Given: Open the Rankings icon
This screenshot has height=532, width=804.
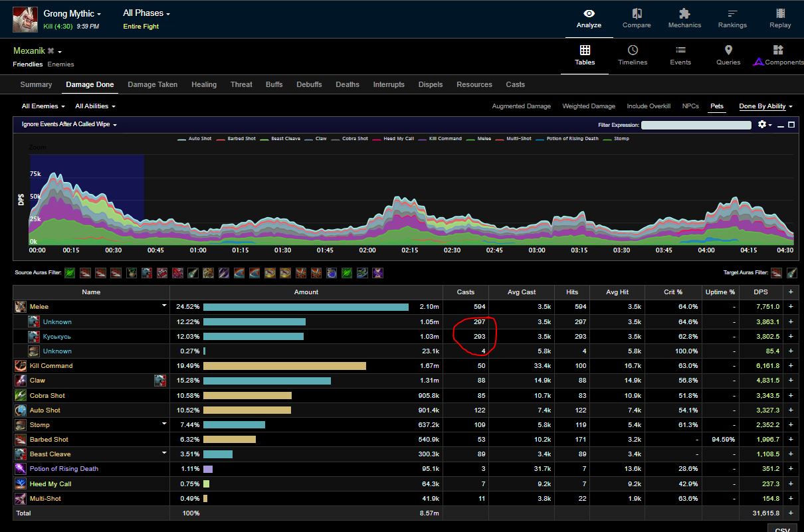Looking at the screenshot, I should tap(732, 14).
